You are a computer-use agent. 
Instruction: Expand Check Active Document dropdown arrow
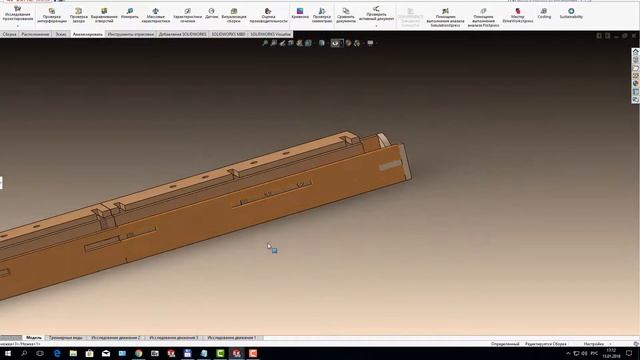coord(376,26)
